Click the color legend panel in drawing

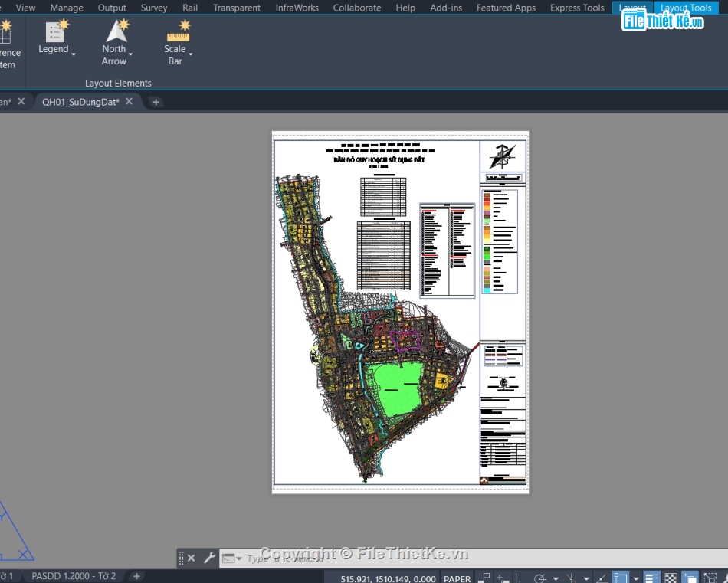pos(500,241)
